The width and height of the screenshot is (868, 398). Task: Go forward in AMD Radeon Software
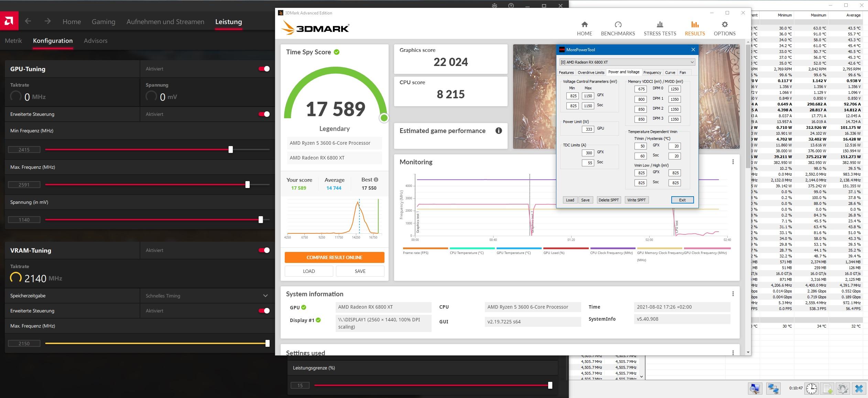47,21
